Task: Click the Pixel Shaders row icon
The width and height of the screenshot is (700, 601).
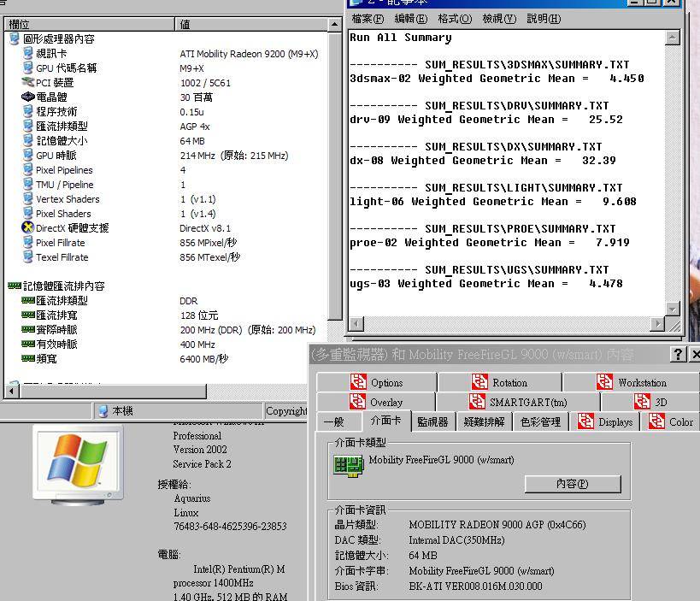Action: click(x=28, y=213)
